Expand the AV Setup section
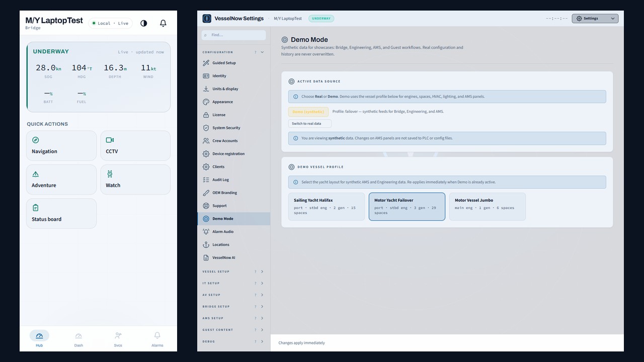The image size is (644, 362). tap(233, 295)
